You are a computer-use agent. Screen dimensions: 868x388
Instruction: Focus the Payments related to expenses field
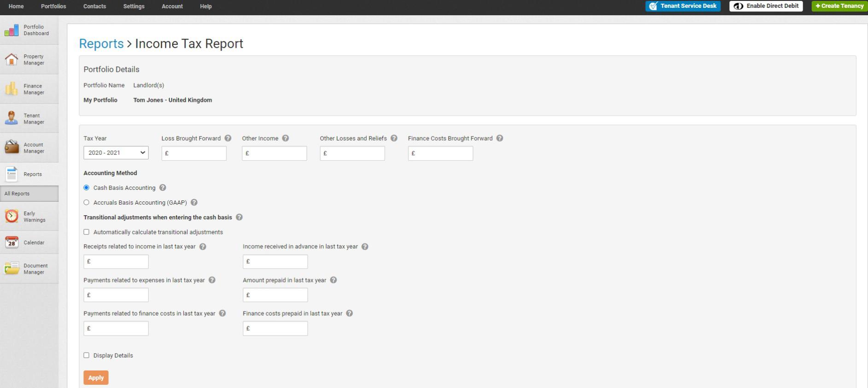pyautogui.click(x=116, y=295)
